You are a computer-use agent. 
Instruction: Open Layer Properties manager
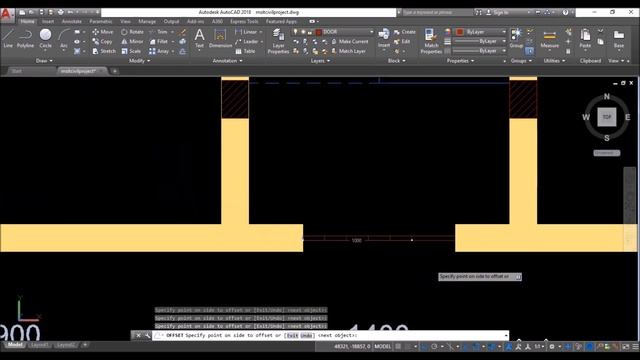[x=278, y=41]
